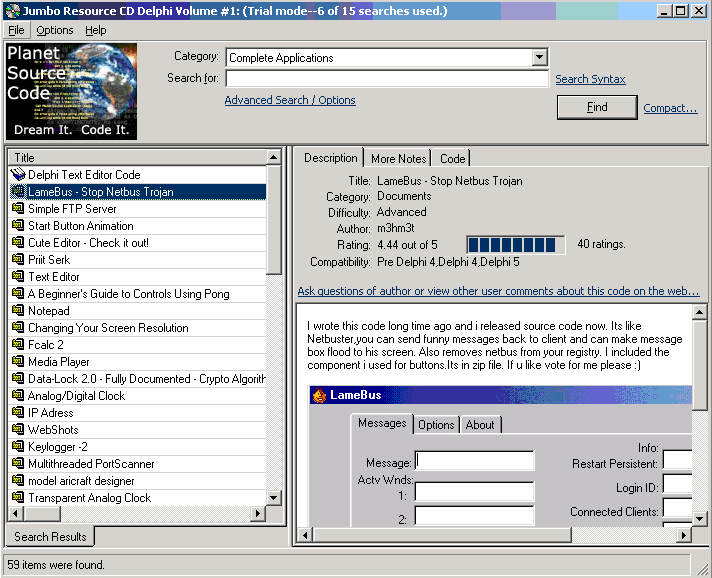The width and height of the screenshot is (712, 578).
Task: Switch to the Code tab
Action: (x=452, y=159)
